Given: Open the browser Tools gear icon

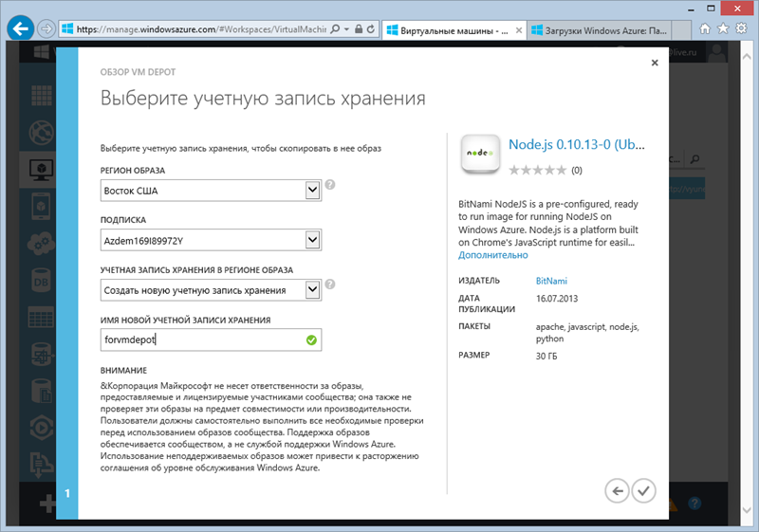Looking at the screenshot, I should [741, 28].
